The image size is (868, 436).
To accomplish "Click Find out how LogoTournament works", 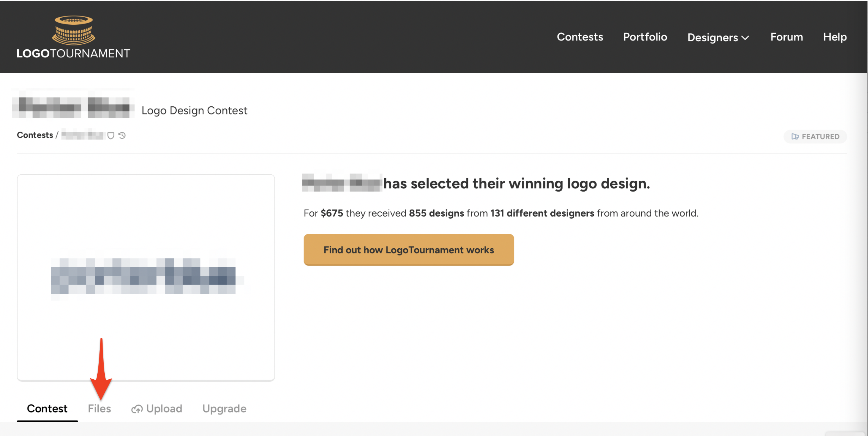I will (x=409, y=250).
